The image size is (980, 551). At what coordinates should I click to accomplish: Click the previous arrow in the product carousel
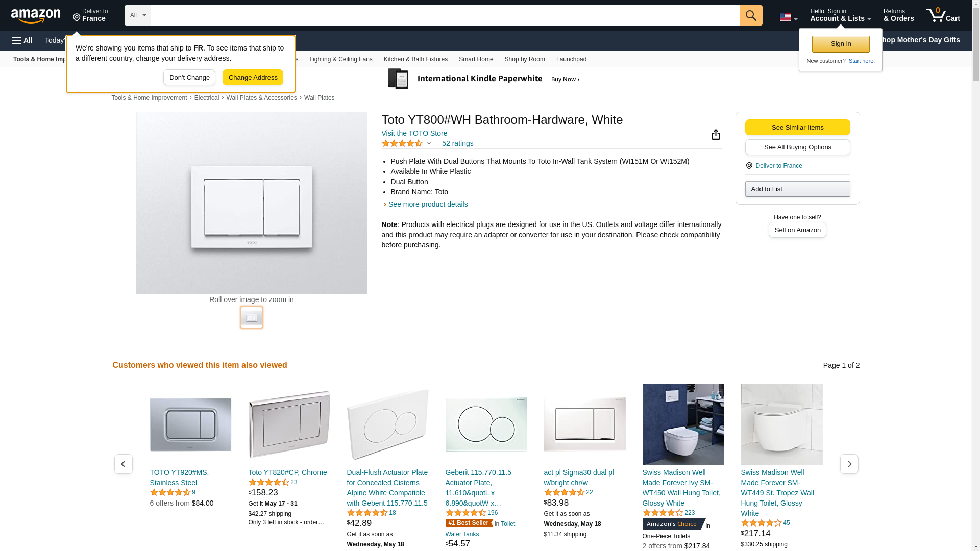coord(123,464)
